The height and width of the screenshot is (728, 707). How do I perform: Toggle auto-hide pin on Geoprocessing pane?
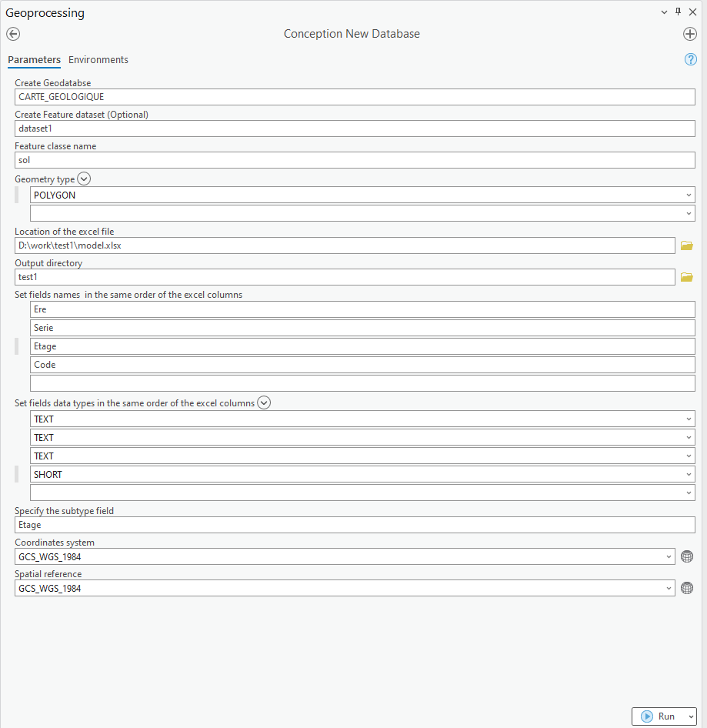[678, 12]
